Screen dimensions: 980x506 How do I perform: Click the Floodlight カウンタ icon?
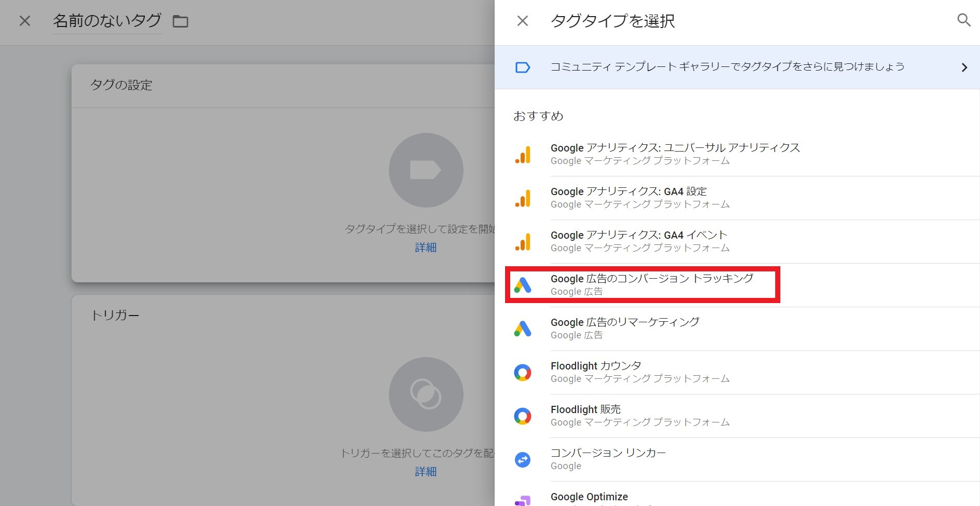coord(523,373)
